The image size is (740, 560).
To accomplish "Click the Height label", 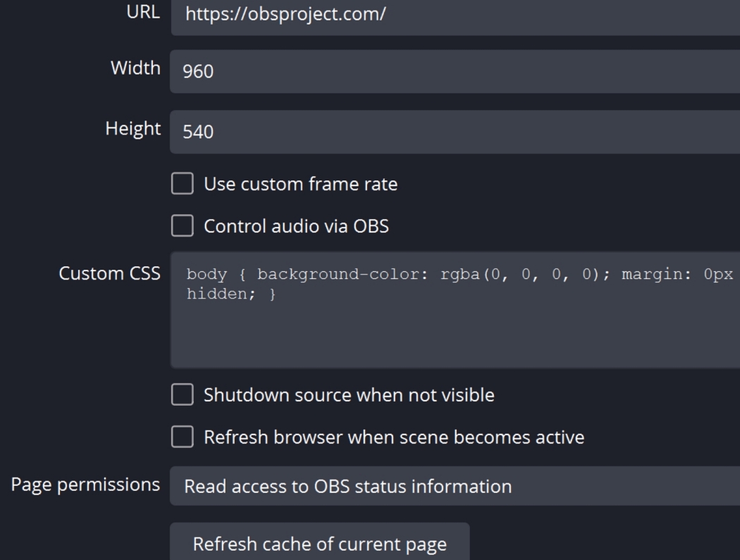I will [133, 129].
